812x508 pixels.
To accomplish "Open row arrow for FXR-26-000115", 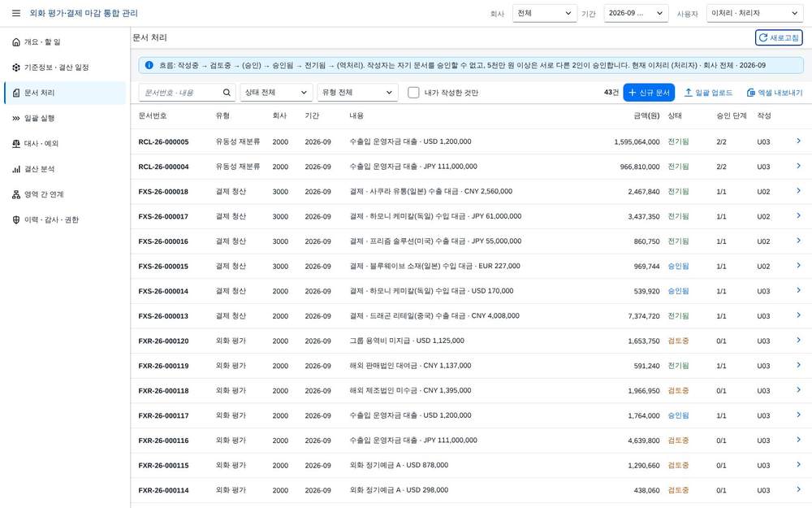I will click(x=798, y=464).
